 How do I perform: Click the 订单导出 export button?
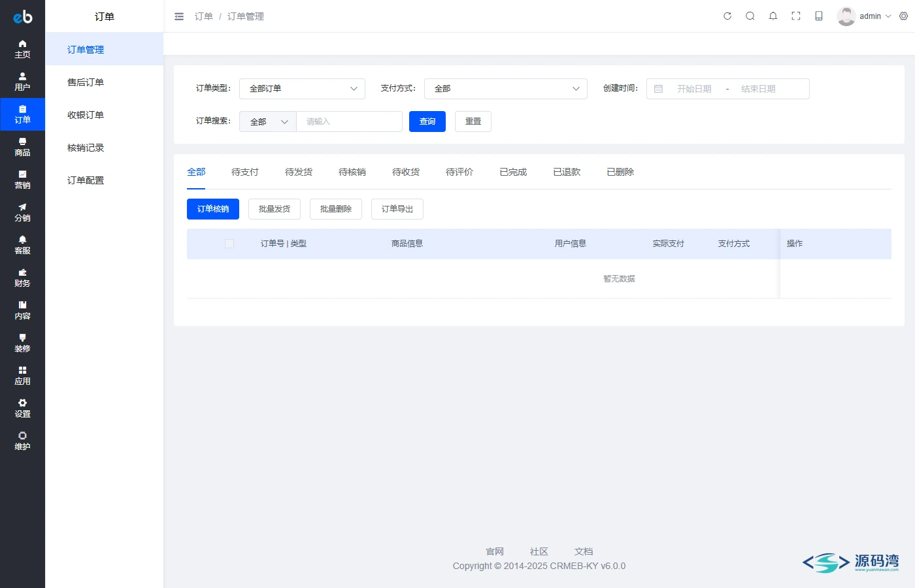pyautogui.click(x=397, y=209)
